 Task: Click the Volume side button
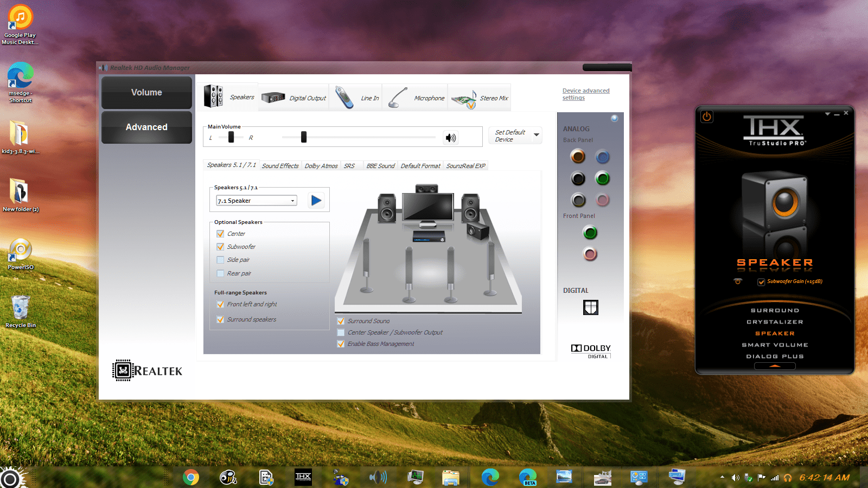point(146,93)
